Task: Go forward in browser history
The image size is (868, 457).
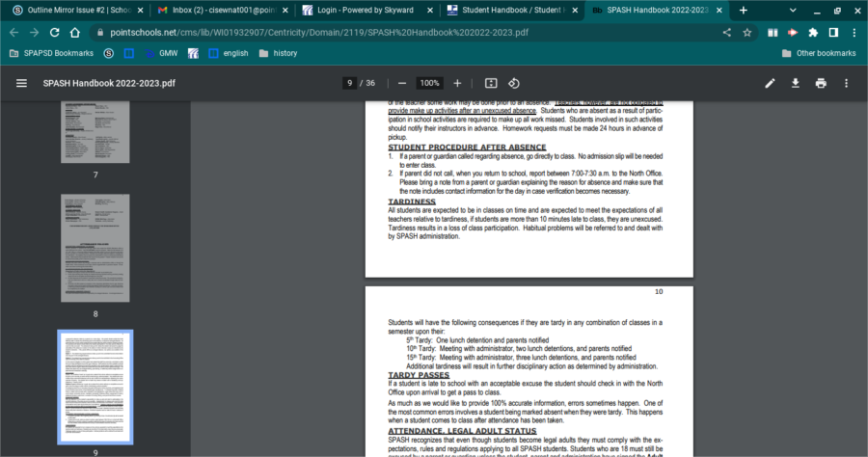Action: [35, 33]
